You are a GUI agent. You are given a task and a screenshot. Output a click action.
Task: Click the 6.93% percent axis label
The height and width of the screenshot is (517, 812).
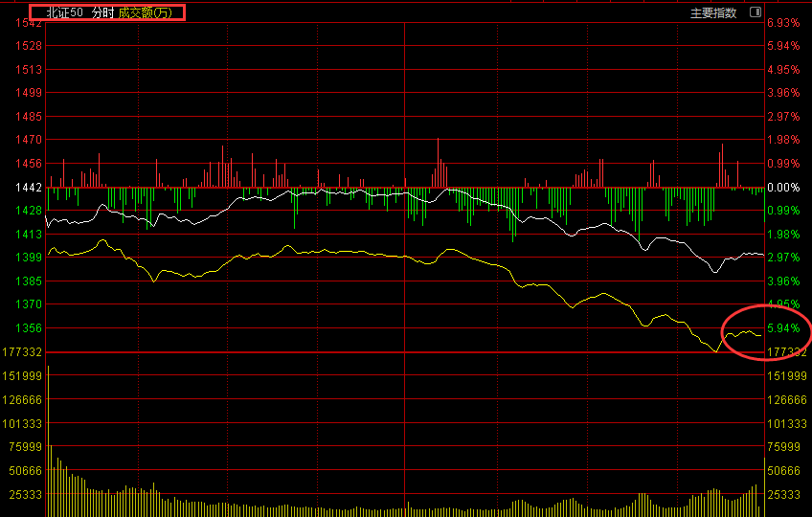[783, 22]
